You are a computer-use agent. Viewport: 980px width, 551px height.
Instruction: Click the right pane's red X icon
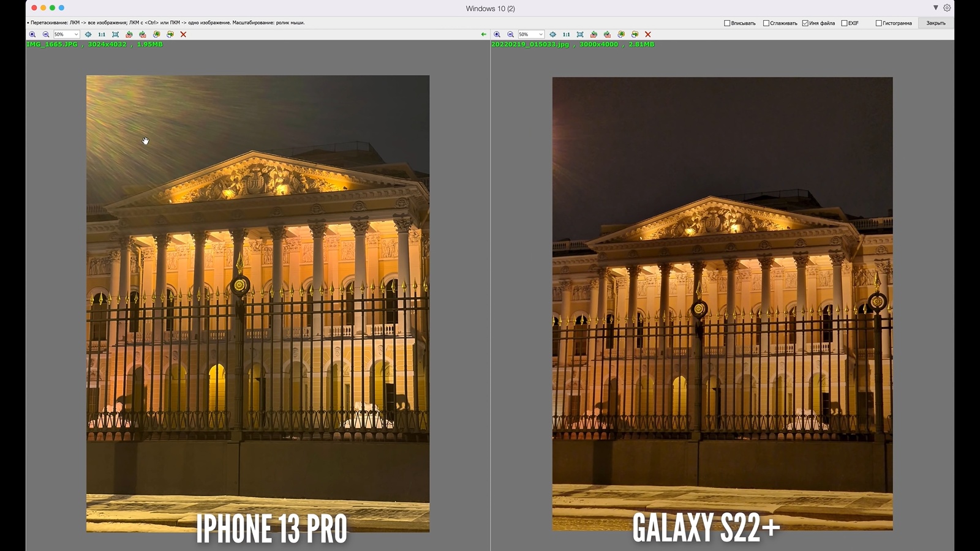click(x=648, y=34)
